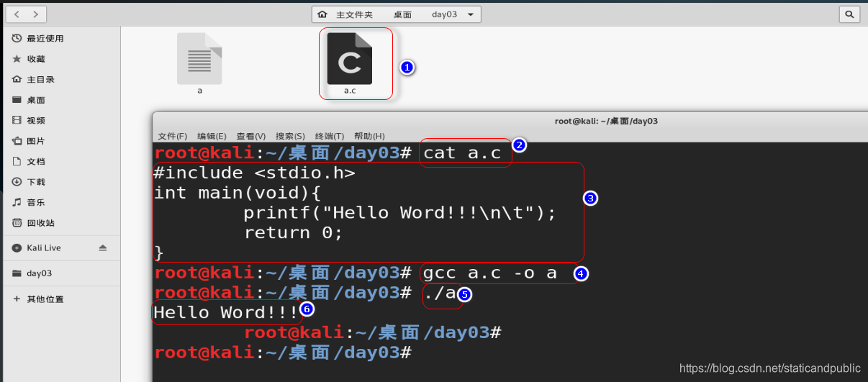Viewport: 868px width, 382px height.
Task: Go back with the left arrow button
Action: click(17, 14)
